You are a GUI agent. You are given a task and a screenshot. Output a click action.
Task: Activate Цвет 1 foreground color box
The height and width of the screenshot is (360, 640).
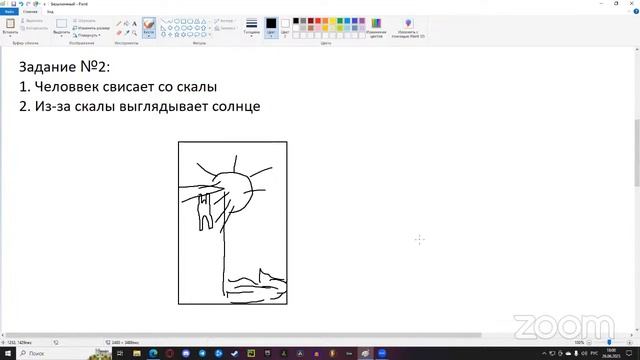271,27
